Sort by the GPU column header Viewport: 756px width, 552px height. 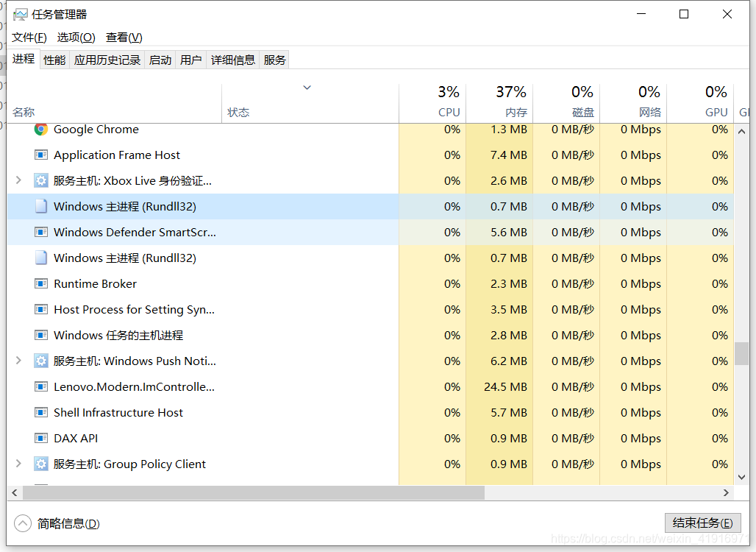701,103
